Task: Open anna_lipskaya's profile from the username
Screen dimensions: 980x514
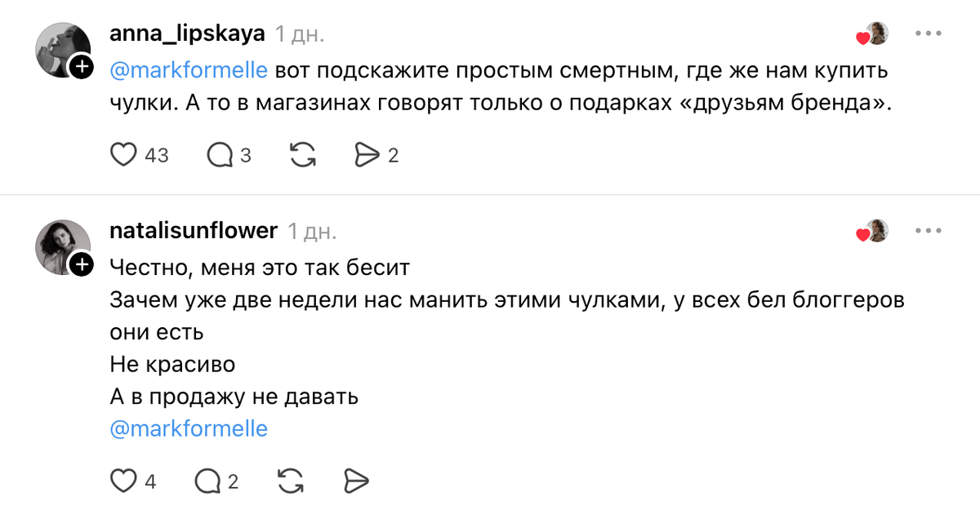Action: [x=187, y=34]
